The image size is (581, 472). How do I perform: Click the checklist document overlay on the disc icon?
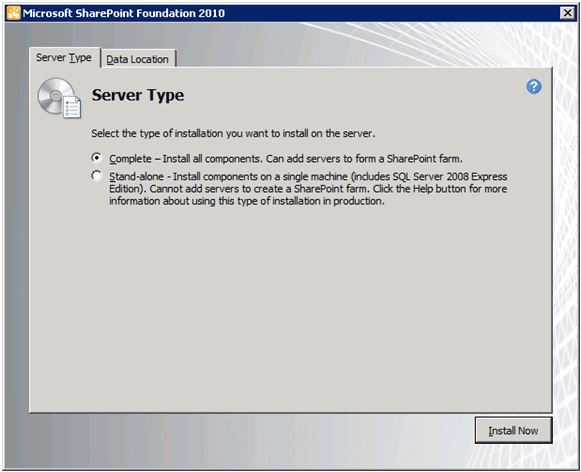[72, 107]
